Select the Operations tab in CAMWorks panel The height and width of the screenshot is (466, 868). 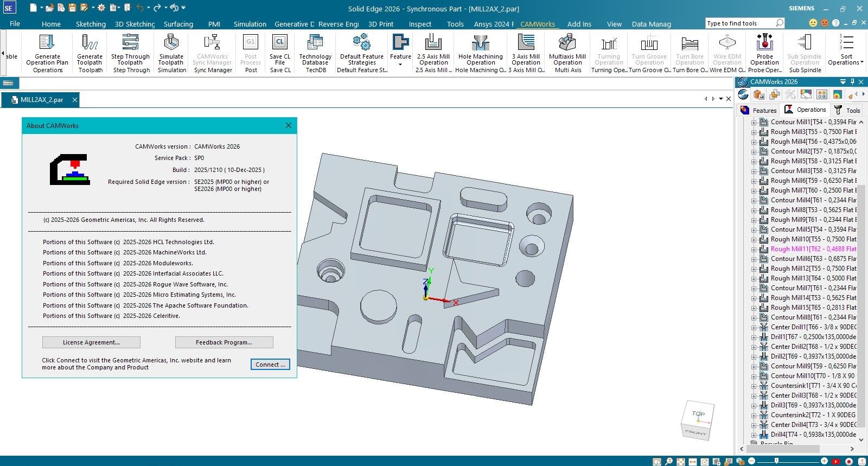coord(805,110)
